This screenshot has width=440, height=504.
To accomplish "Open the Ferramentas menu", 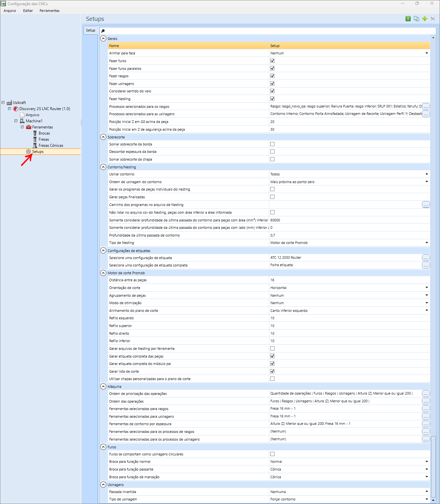I will tap(50, 11).
